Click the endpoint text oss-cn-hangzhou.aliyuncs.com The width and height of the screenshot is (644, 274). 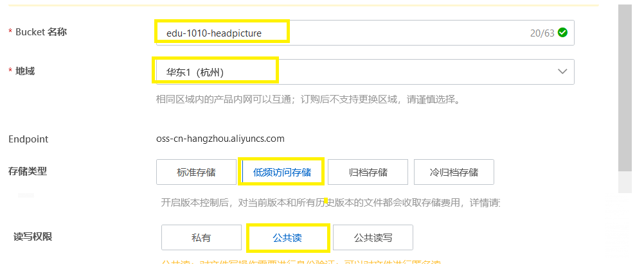click(220, 139)
